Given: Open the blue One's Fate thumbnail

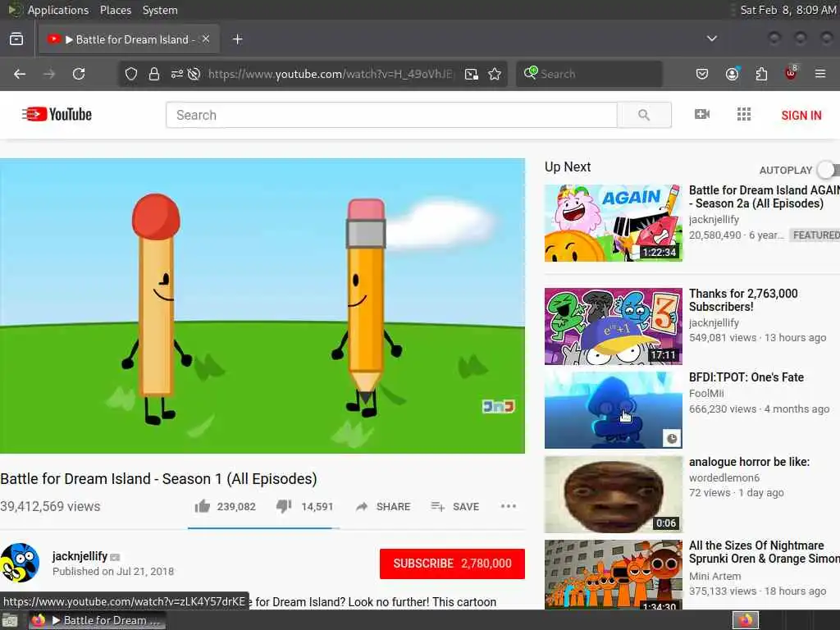Looking at the screenshot, I should pyautogui.click(x=614, y=410).
